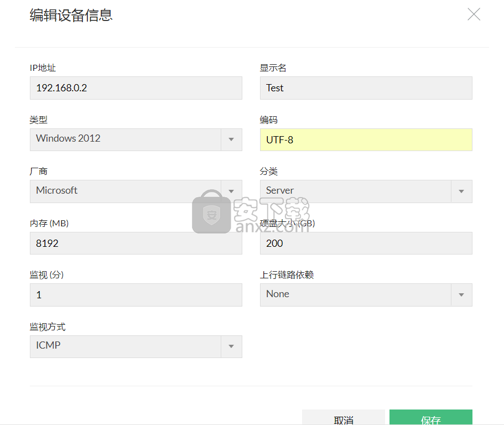Open the 分类 dropdown showing Server
This screenshot has height=425, width=504.
click(x=366, y=191)
